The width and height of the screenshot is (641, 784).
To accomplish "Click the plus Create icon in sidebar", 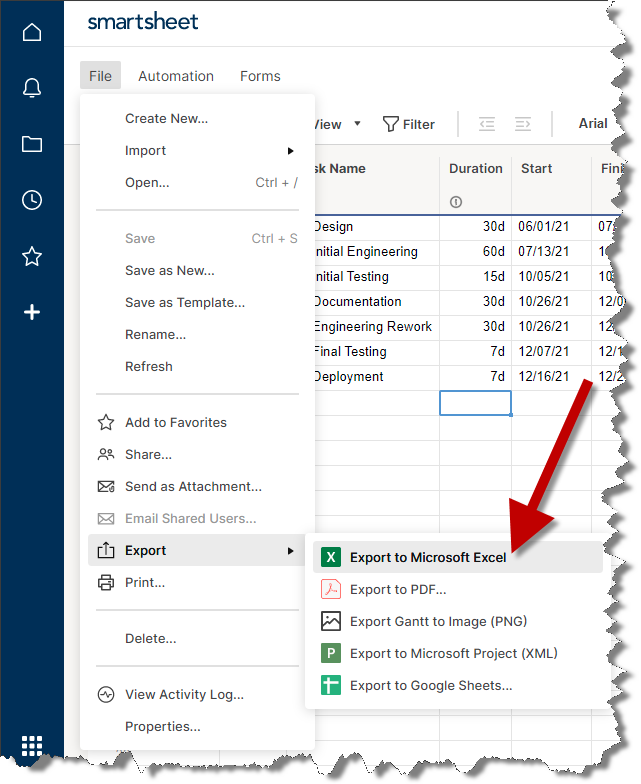I will click(x=32, y=312).
